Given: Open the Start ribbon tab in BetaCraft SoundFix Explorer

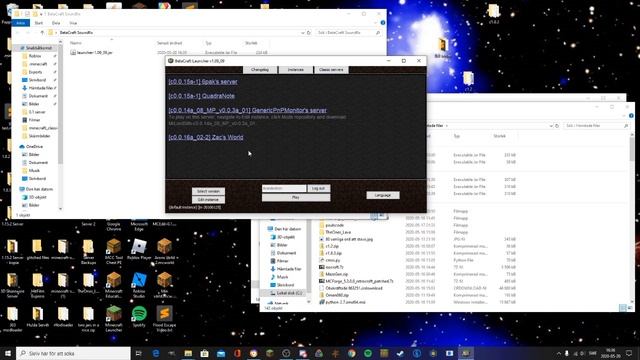Looking at the screenshot, I should click(39, 23).
